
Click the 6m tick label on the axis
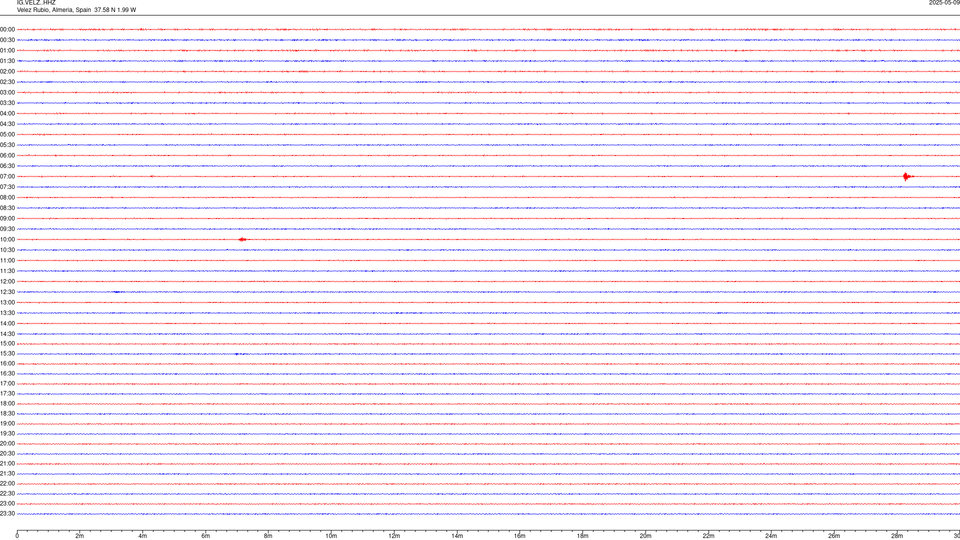click(206, 536)
